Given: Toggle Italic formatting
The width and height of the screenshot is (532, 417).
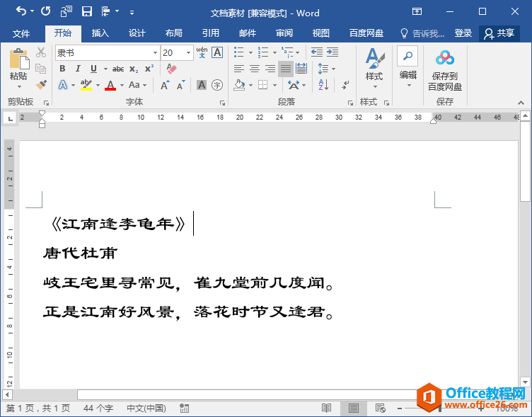Looking at the screenshot, I should point(78,69).
